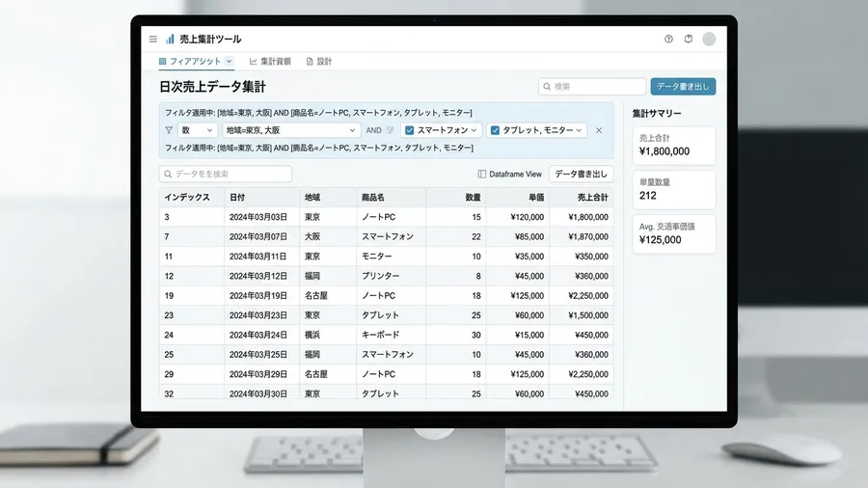The image size is (868, 488).
Task: Toggle the スマートフォン checkbox
Action: (x=409, y=130)
